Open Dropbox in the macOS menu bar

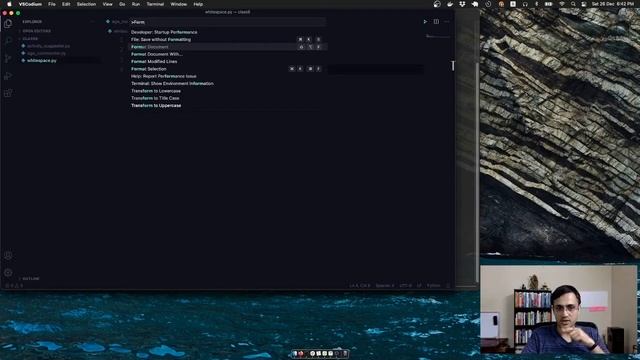pyautogui.click(x=462, y=4)
